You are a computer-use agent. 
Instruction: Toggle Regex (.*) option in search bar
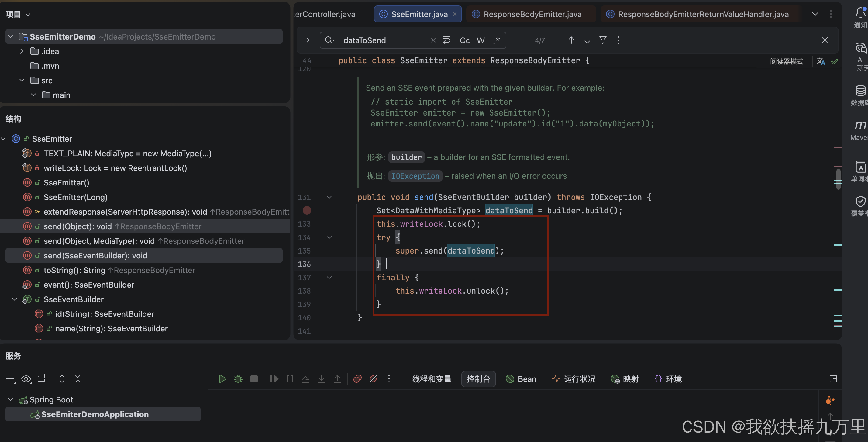(496, 40)
